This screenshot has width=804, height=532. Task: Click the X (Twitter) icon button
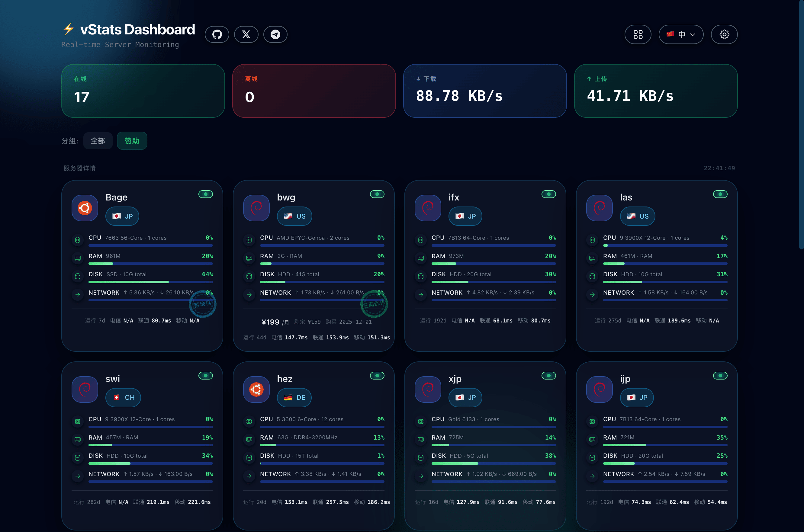(246, 34)
